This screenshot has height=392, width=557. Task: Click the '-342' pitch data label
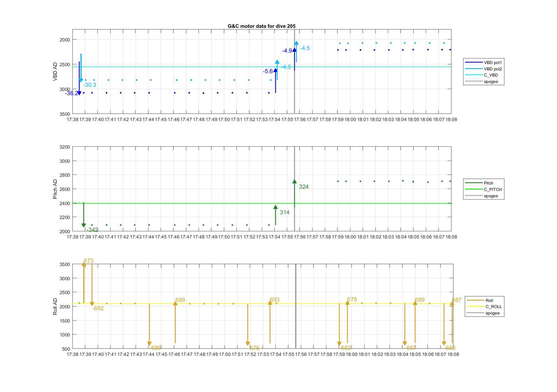[x=92, y=230]
